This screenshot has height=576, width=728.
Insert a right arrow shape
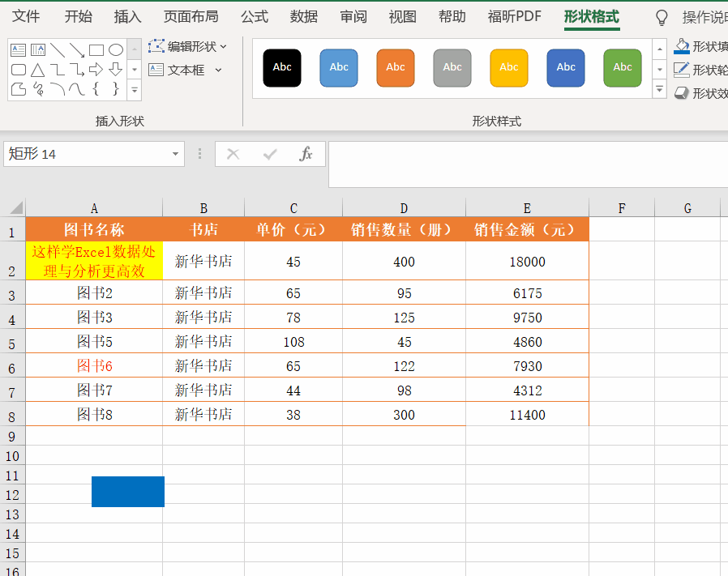tap(96, 70)
